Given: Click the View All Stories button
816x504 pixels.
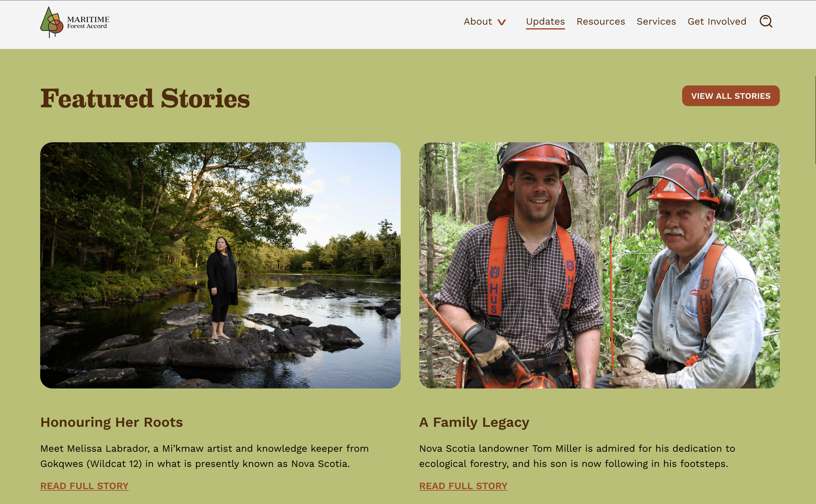Looking at the screenshot, I should pos(731,96).
